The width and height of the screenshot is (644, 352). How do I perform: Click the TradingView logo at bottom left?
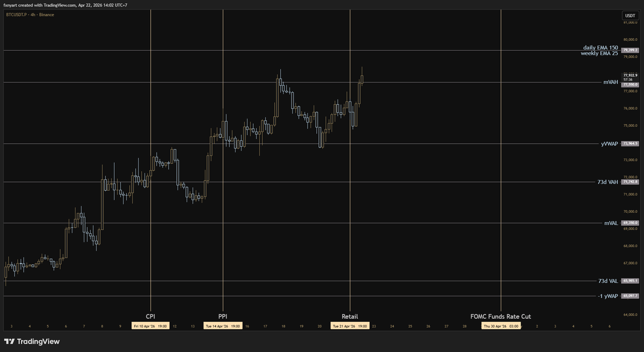(x=32, y=341)
